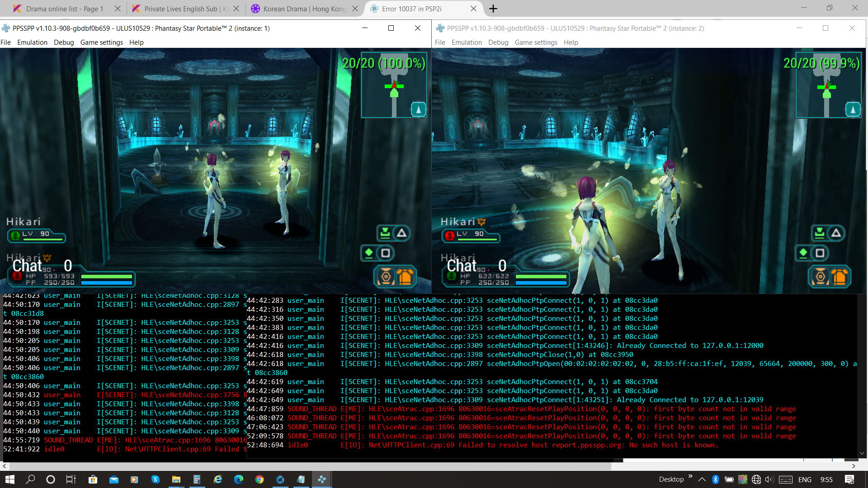The width and height of the screenshot is (868, 488).
Task: Open the PPSSPP icon in taskbar
Action: click(321, 479)
